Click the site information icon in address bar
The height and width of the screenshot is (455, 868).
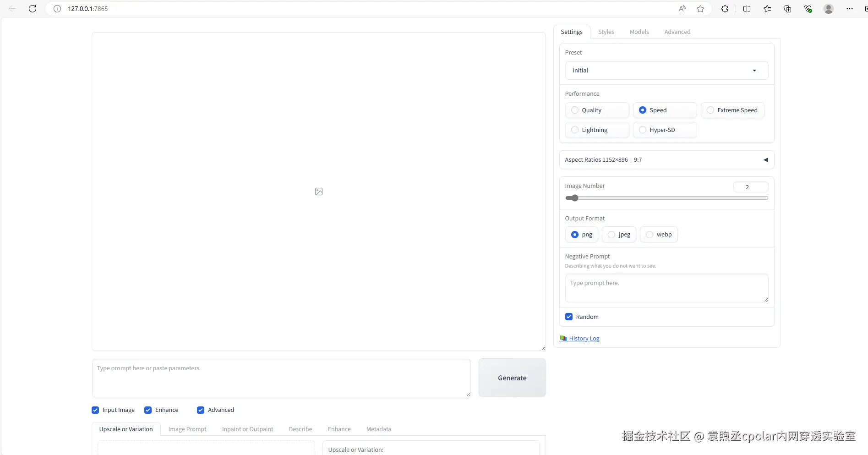tap(57, 9)
